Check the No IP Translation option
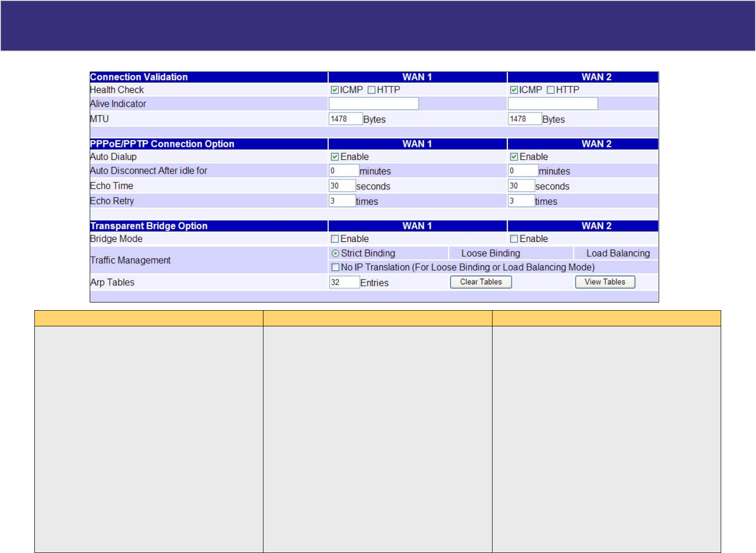756x553 pixels. pos(335,267)
